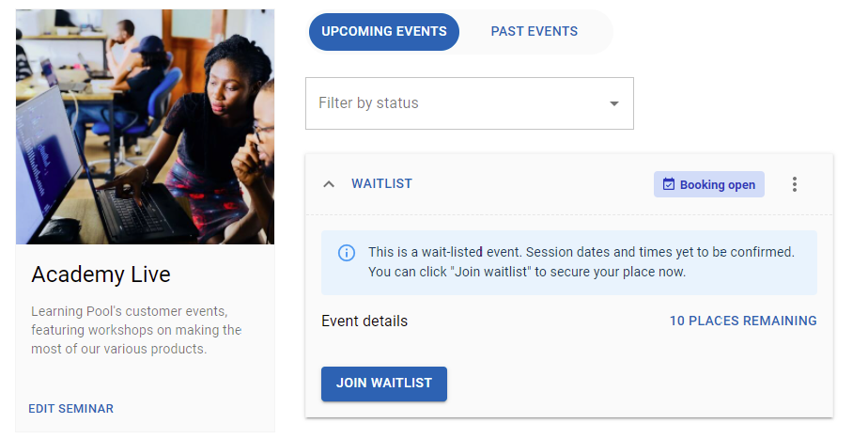
Task: Click the Academy Live seminar description text
Action: (136, 330)
